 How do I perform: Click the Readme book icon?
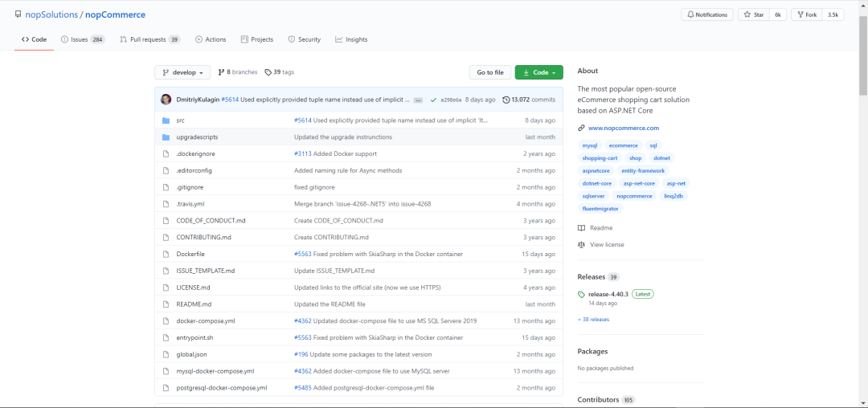click(581, 228)
